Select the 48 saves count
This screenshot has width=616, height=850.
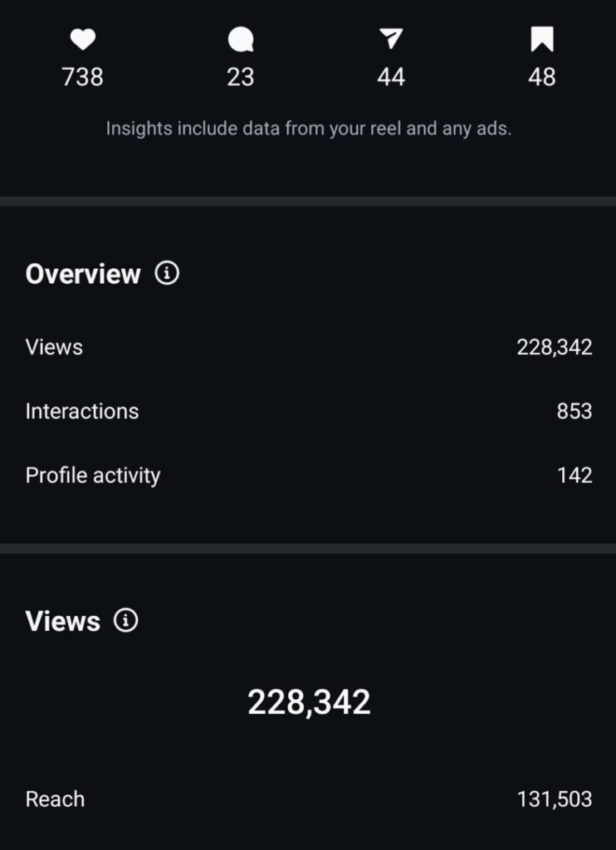(x=542, y=77)
